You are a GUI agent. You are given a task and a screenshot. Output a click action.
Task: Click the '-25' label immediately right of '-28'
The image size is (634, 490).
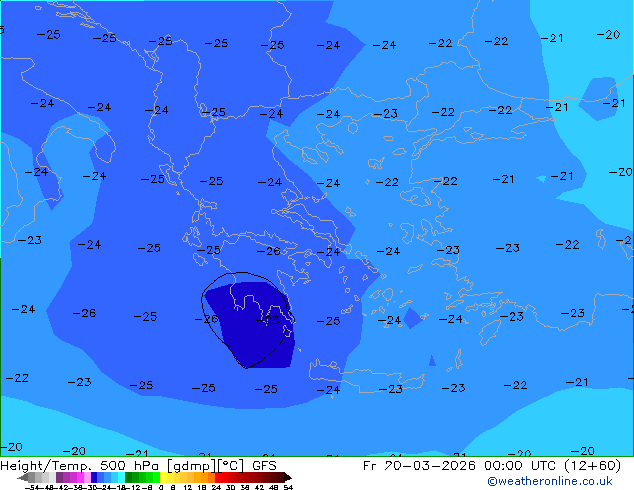[x=328, y=321]
